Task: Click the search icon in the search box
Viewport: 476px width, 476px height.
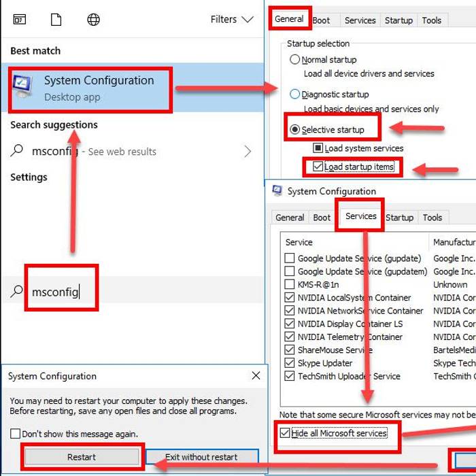Action: [17, 292]
